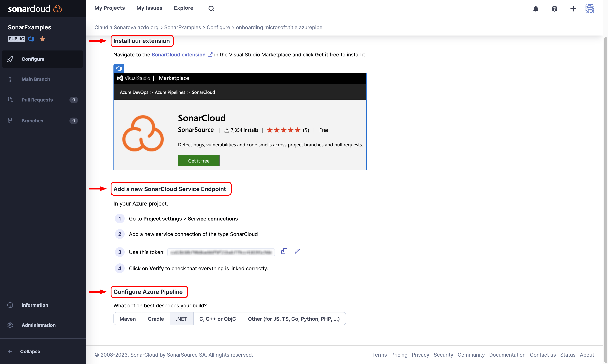Click the SonarExamples project title in sidebar
This screenshot has height=364, width=609.
tap(29, 27)
